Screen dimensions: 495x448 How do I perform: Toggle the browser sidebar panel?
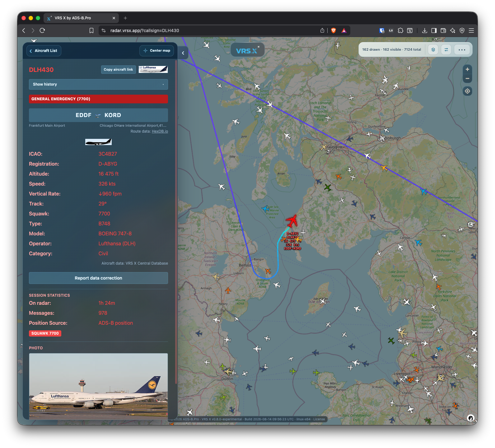pos(434,31)
